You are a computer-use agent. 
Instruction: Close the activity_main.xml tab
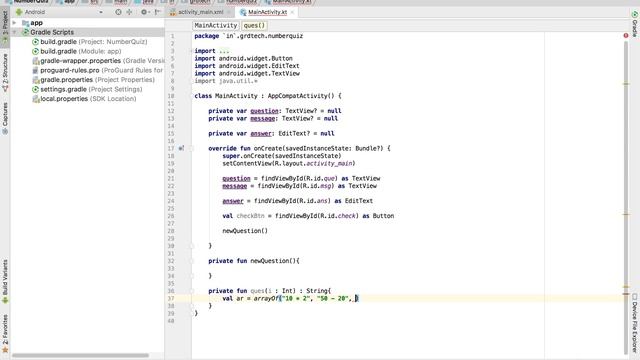point(229,12)
